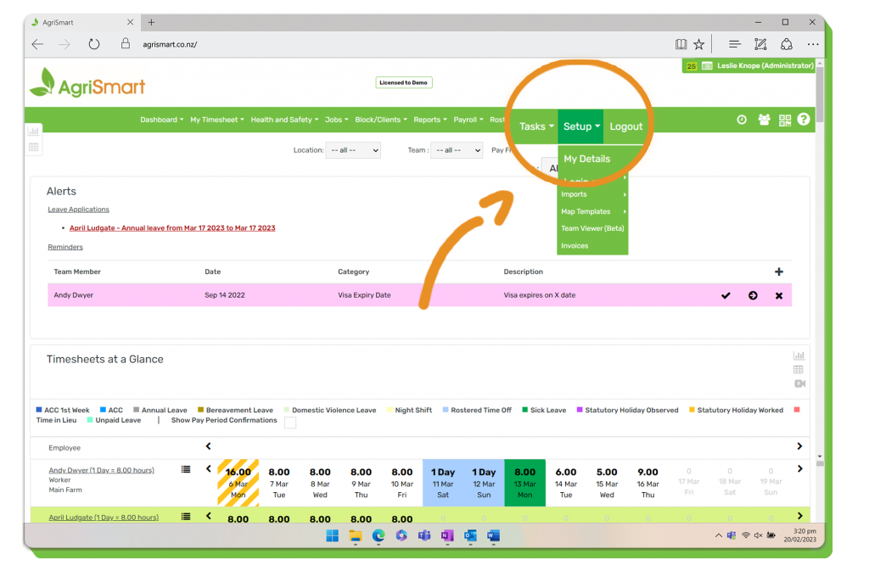The image size is (869, 588).
Task: Open Microsoft Teams from the taskbar
Action: click(x=424, y=535)
